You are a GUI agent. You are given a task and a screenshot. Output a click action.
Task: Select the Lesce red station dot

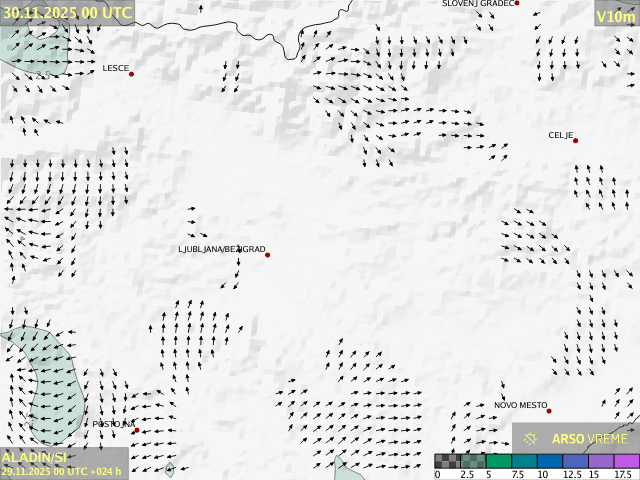coord(131,73)
